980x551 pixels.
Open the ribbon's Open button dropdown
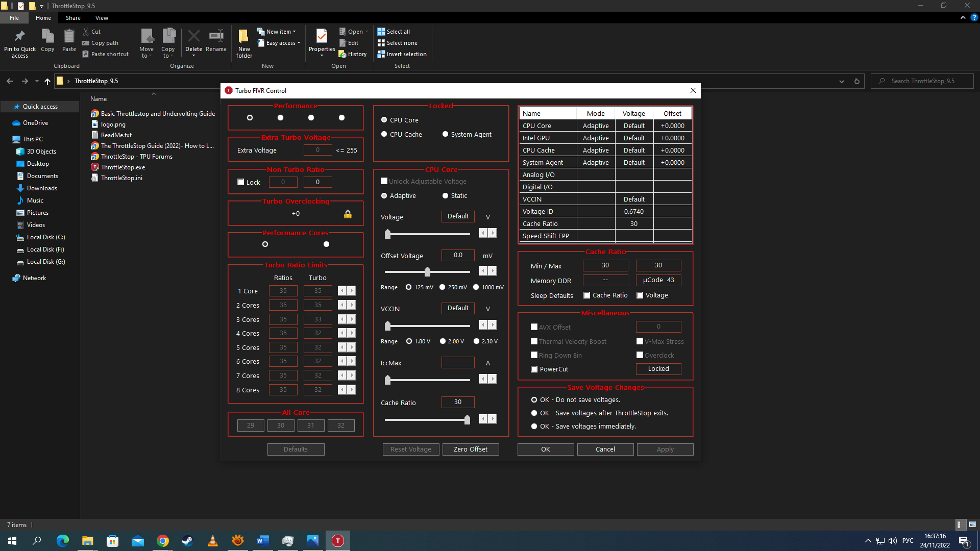coord(366,32)
